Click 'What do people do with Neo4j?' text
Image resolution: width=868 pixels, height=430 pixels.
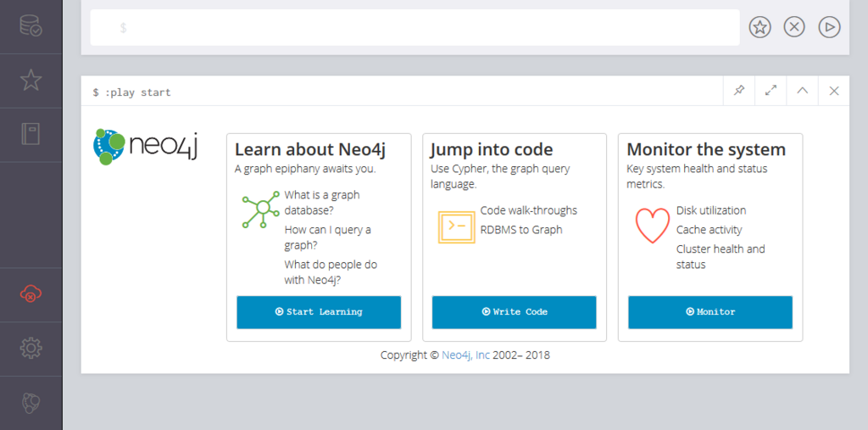(x=331, y=272)
